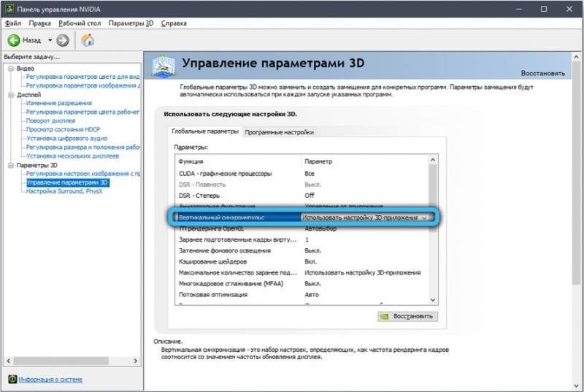Collapse the Параметры 3D tree node
This screenshot has width=584, height=392.
pos(11,165)
